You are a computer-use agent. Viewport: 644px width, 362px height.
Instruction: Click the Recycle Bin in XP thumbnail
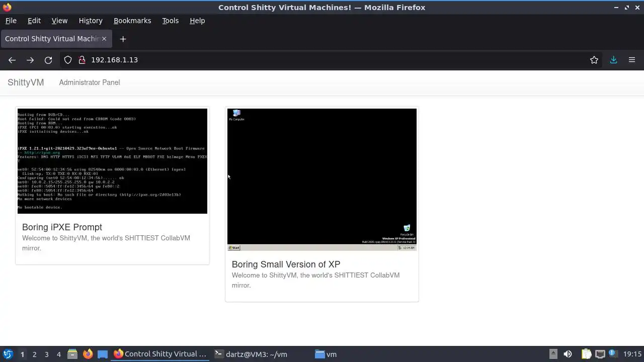point(407,230)
